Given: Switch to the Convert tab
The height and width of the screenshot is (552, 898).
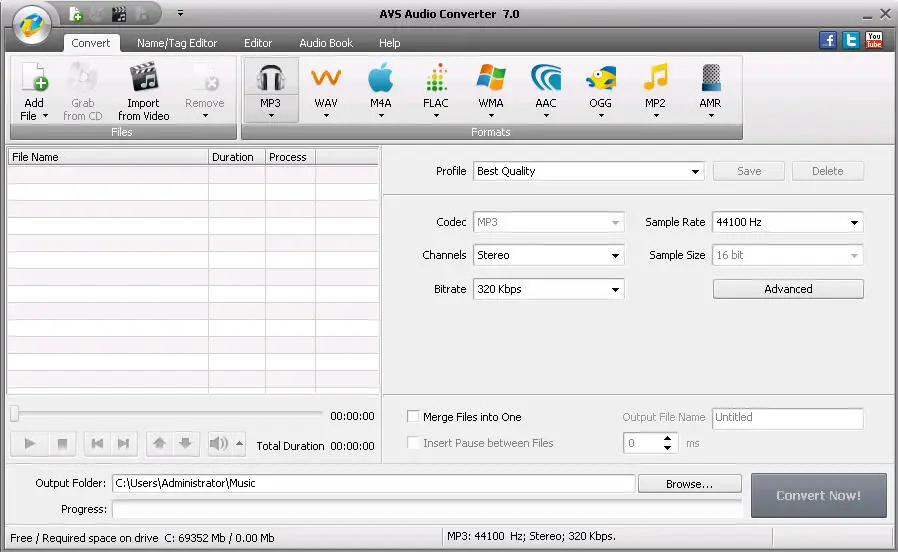Looking at the screenshot, I should 90,43.
